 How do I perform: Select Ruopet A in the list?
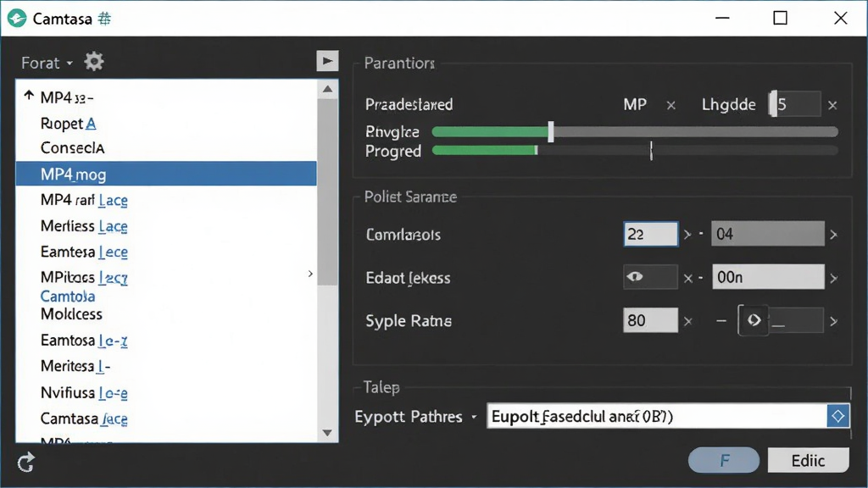click(68, 124)
